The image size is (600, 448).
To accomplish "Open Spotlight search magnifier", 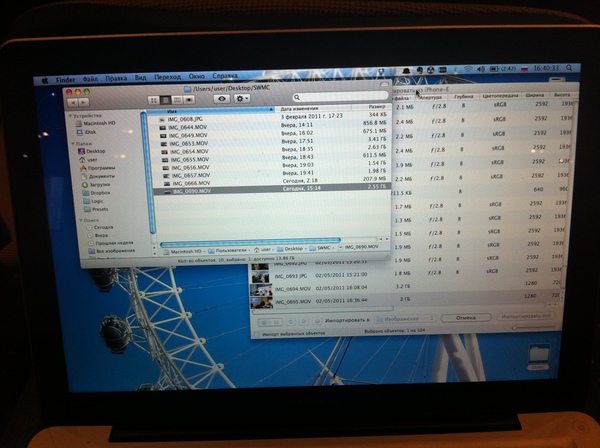I will click(569, 68).
